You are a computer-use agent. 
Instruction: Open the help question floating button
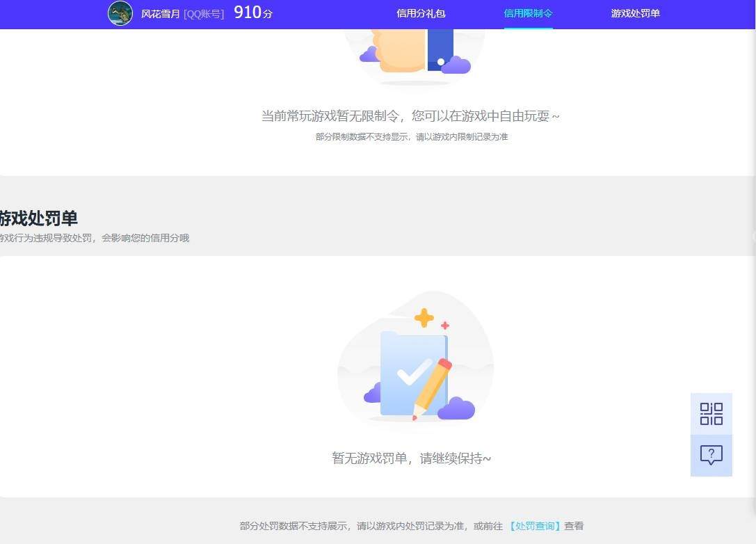coord(711,455)
